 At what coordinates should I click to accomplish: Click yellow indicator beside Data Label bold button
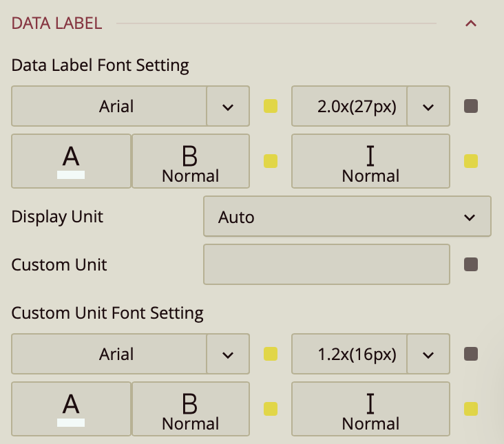(271, 161)
